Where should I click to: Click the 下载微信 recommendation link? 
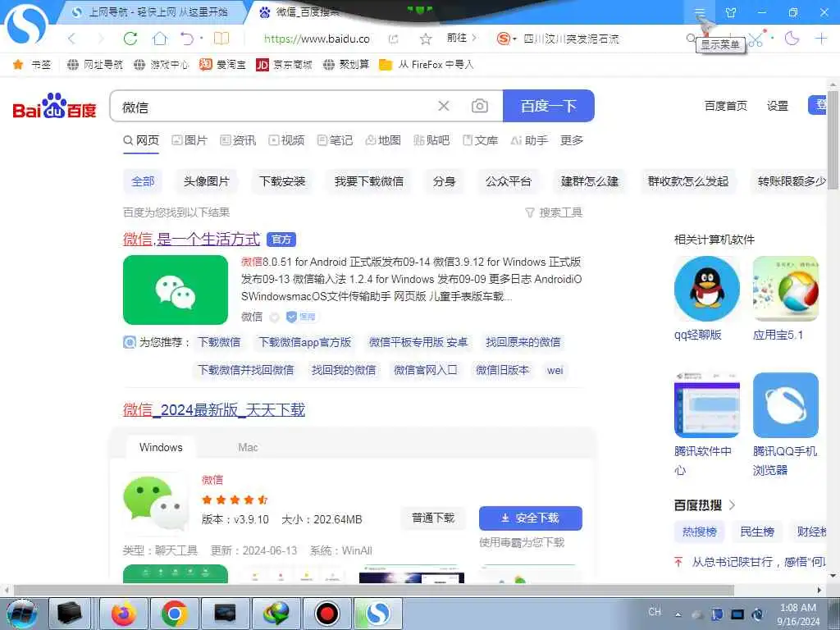[219, 342]
